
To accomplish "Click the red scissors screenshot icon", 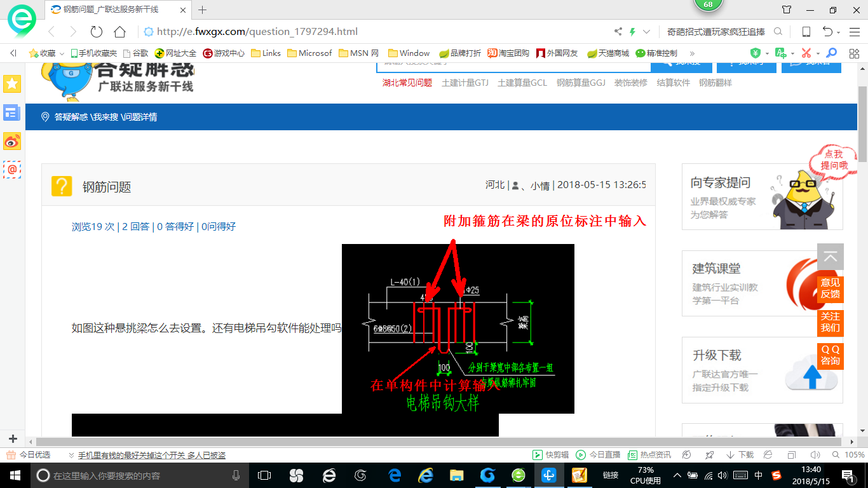I will 806,53.
